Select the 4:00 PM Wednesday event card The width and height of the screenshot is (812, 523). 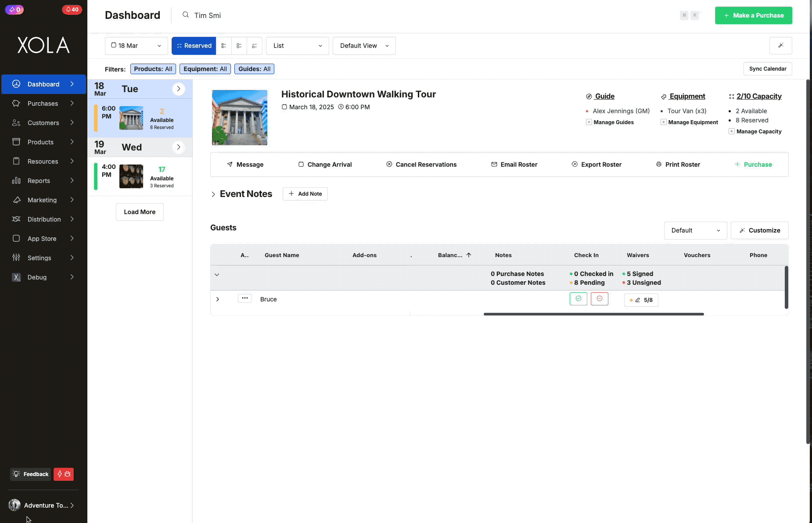[140, 176]
